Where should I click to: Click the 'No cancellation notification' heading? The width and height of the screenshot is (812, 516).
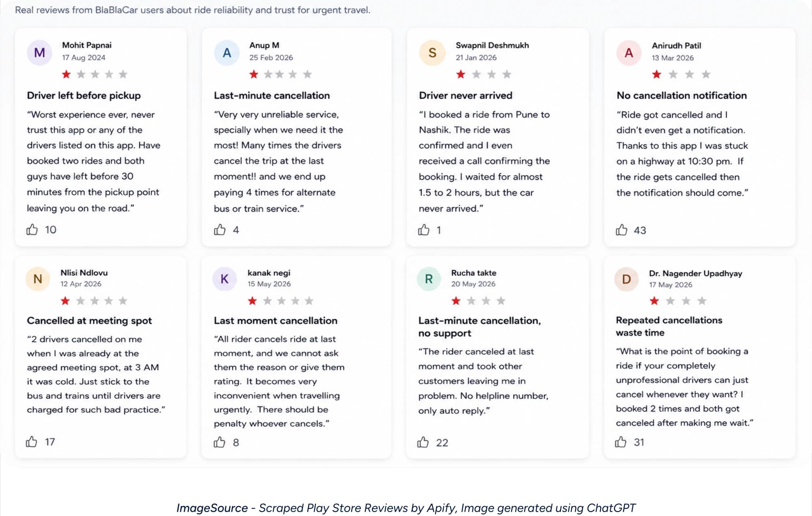coord(682,95)
